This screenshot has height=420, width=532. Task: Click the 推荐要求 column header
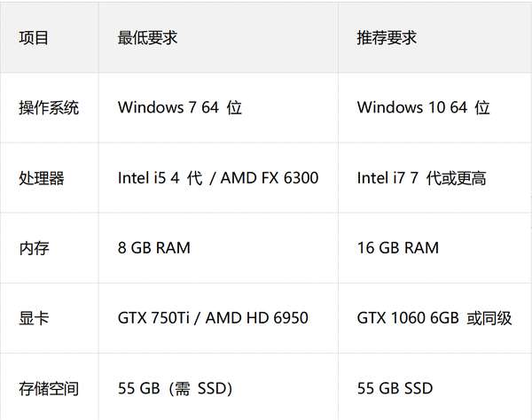click(x=387, y=38)
